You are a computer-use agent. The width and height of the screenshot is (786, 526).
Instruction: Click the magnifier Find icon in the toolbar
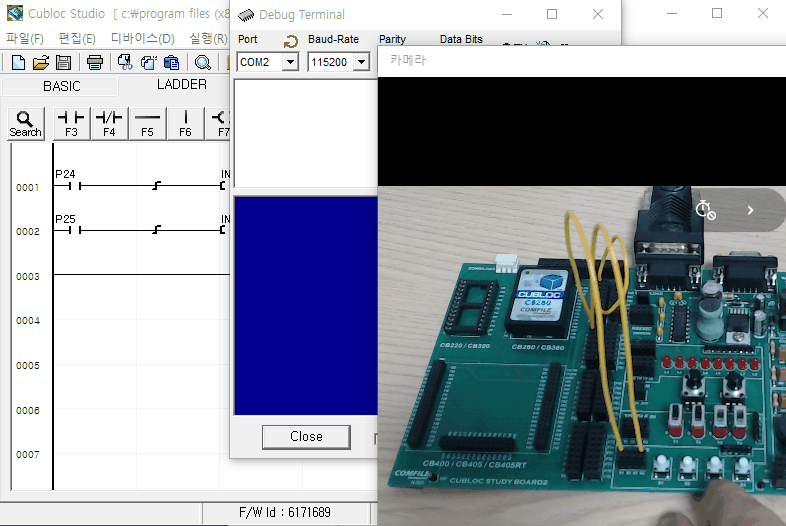point(203,62)
